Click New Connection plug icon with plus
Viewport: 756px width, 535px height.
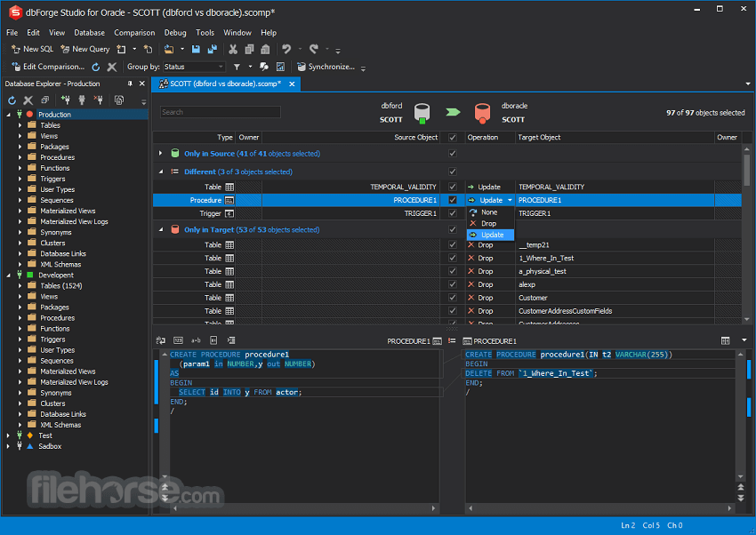point(65,100)
